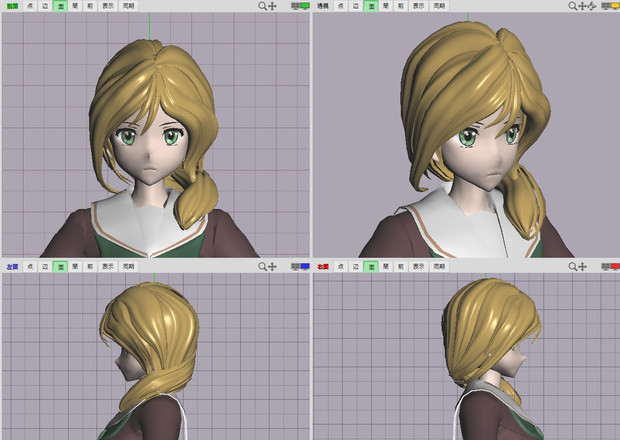The height and width of the screenshot is (440, 620).
Task: Click the gray monitor layout icon in right view
Action: 606,266
